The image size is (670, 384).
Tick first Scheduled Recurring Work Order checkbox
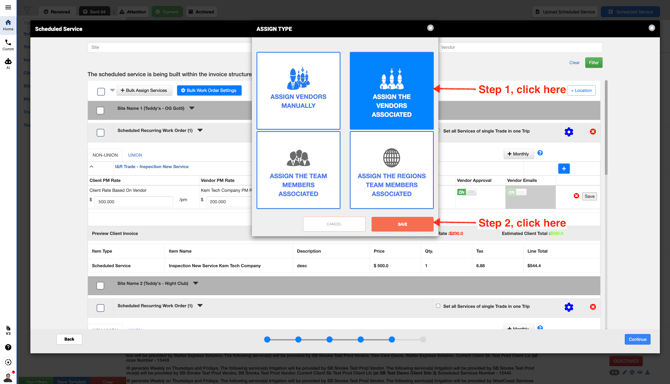pyautogui.click(x=100, y=133)
